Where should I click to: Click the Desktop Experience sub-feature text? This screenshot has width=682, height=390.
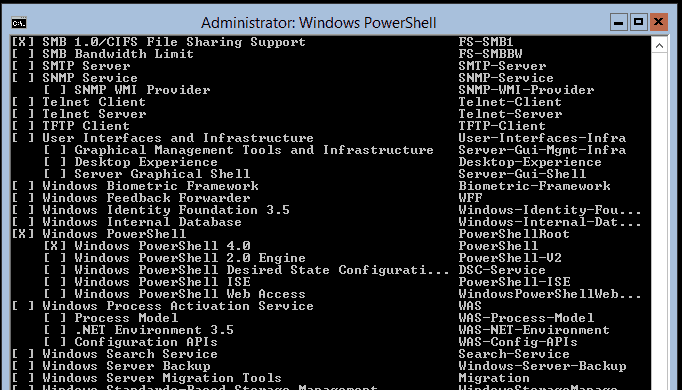coord(146,162)
